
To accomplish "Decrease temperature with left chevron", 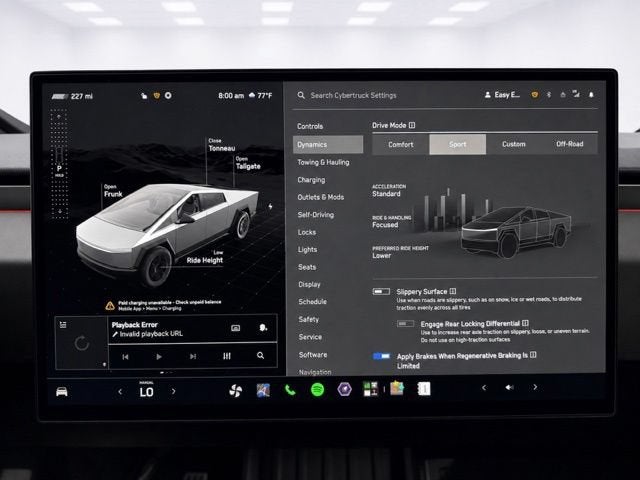I will (120, 392).
